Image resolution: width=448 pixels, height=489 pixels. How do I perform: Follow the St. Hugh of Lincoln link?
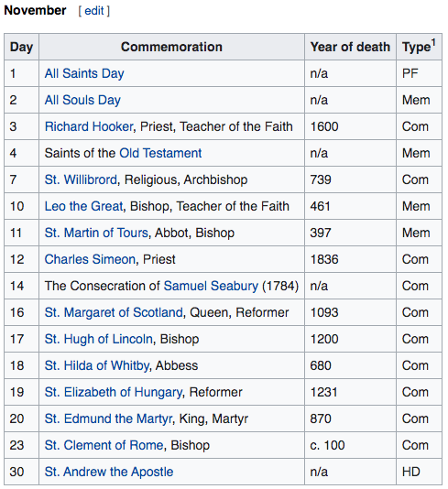99,339
